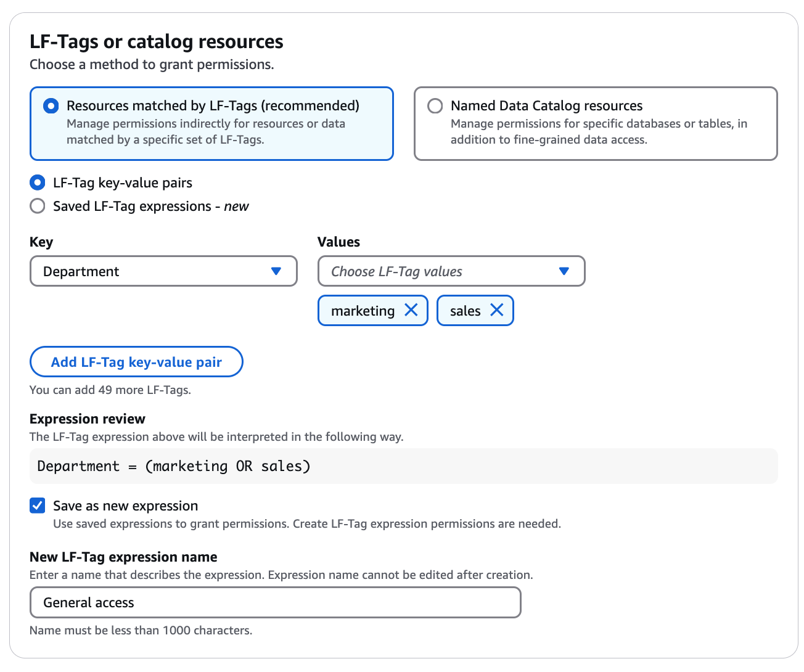Uncheck Save as new expression

37,505
